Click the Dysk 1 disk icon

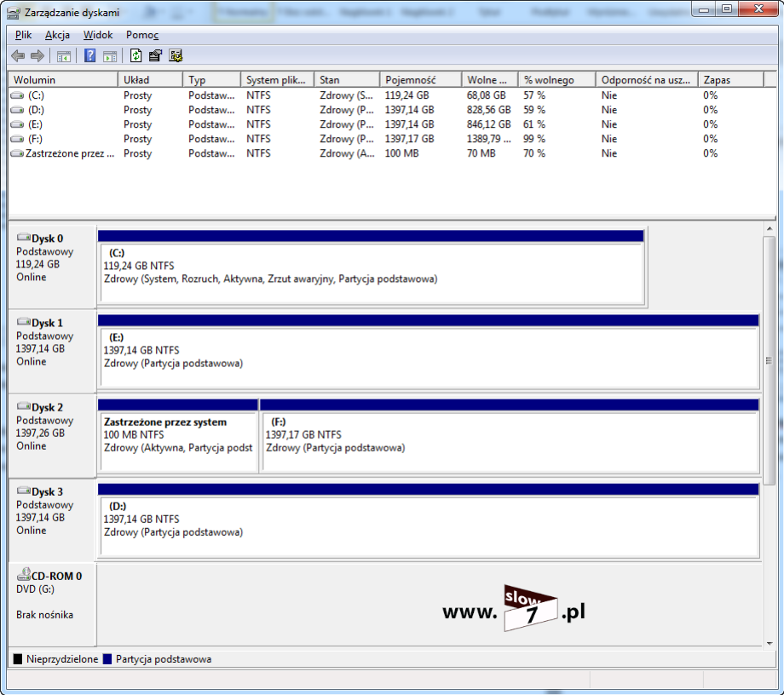coord(24,322)
